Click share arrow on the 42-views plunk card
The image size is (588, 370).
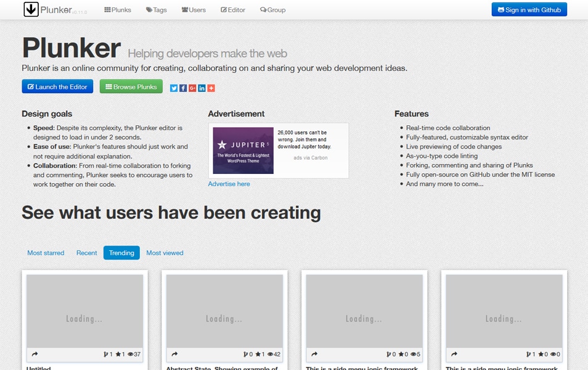click(x=174, y=354)
